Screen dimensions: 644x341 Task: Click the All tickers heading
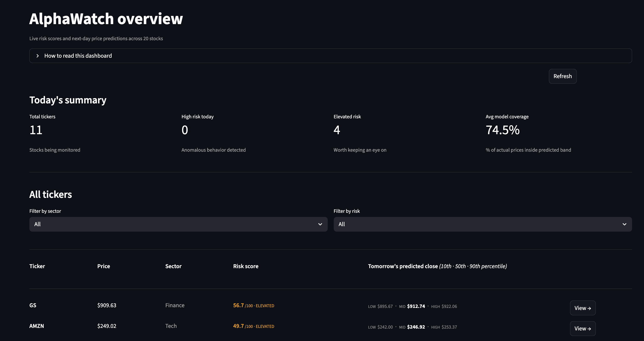(x=51, y=194)
